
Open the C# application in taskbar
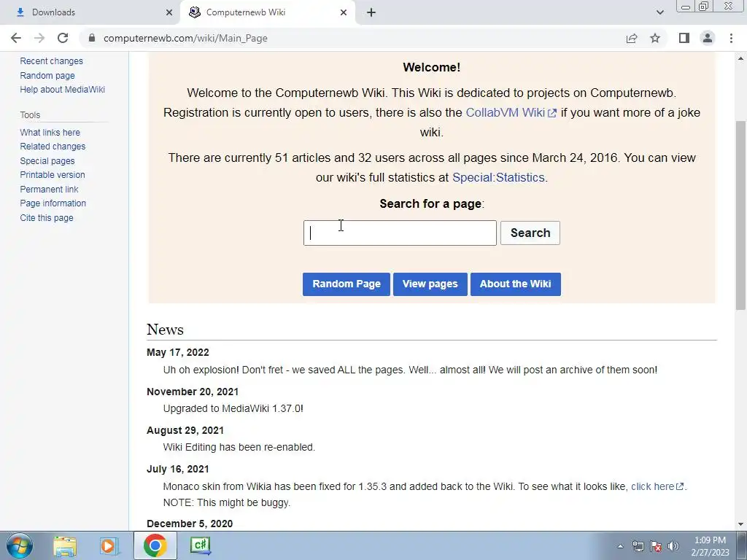[201, 545]
